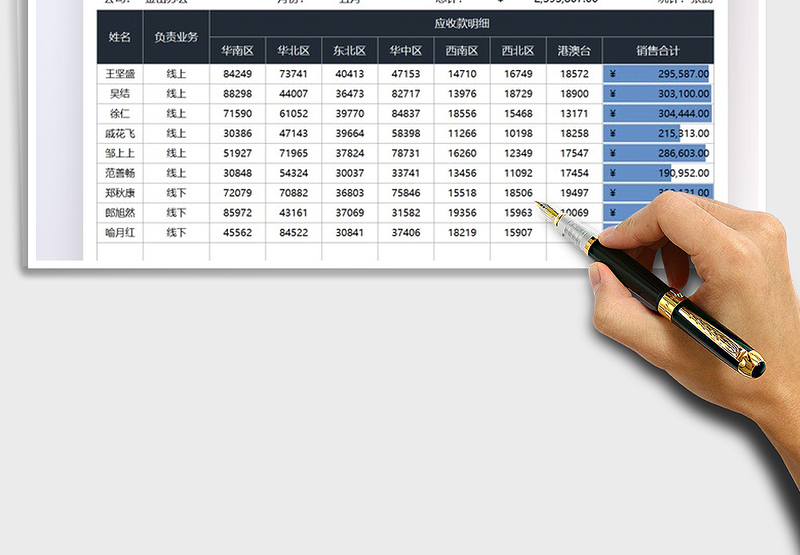Click the 华中区 column header
This screenshot has height=555, width=800.
[406, 51]
